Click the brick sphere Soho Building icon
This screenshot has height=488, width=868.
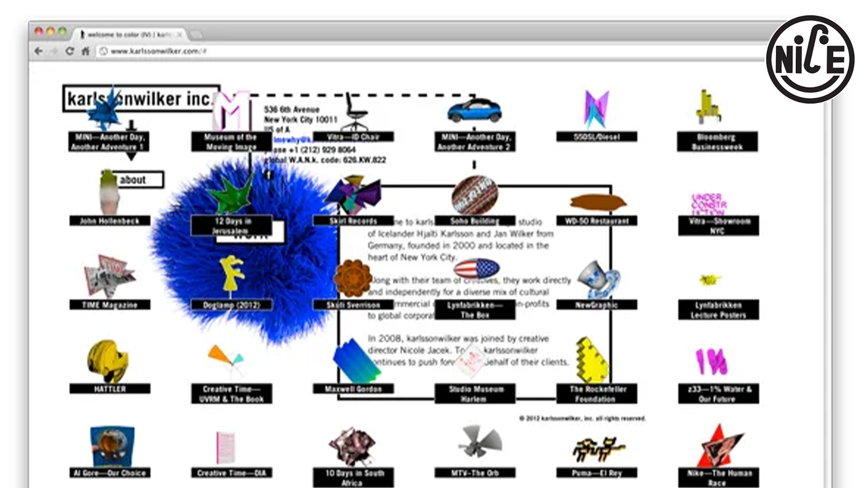coord(475,195)
